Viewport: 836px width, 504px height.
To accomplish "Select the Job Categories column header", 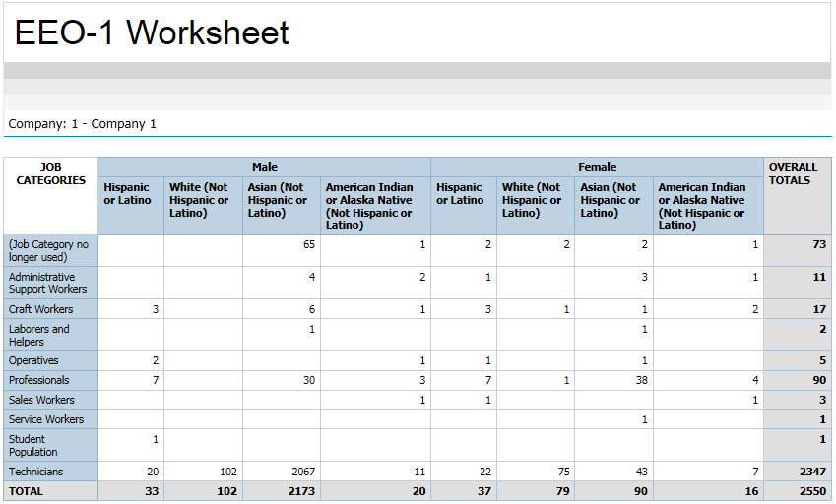I will click(50, 174).
